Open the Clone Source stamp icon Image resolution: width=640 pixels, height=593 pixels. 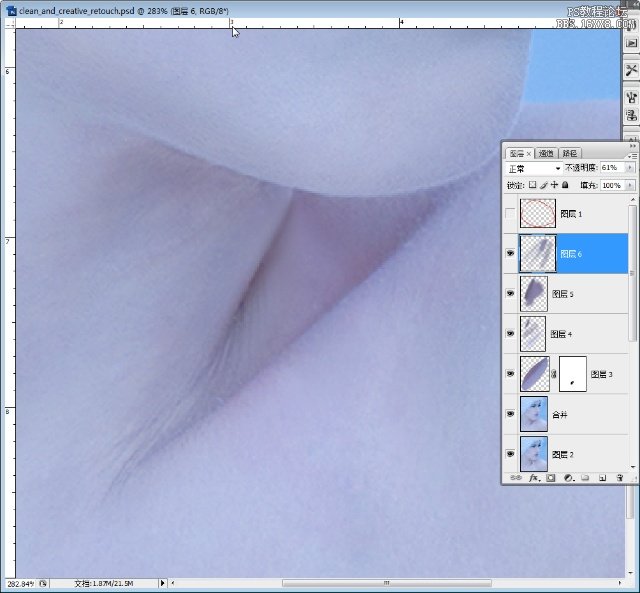[631, 115]
